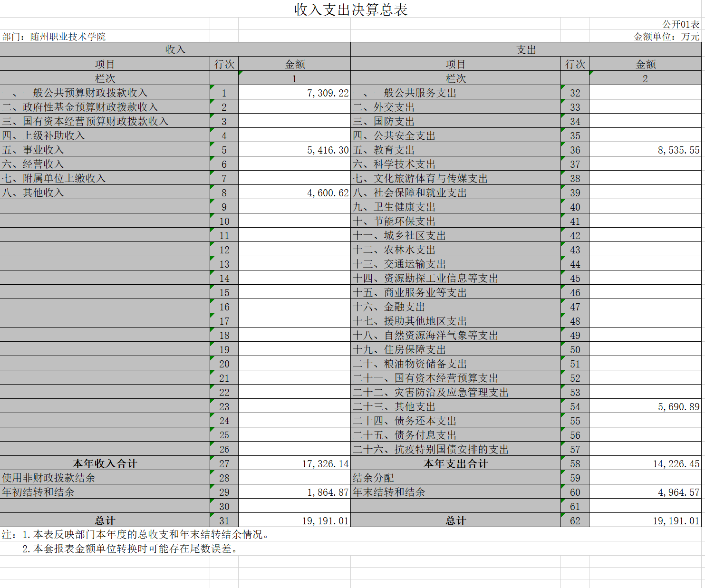Select 自然资源海洋气象等支出 cell
705x588 pixels.
[x=456, y=335]
